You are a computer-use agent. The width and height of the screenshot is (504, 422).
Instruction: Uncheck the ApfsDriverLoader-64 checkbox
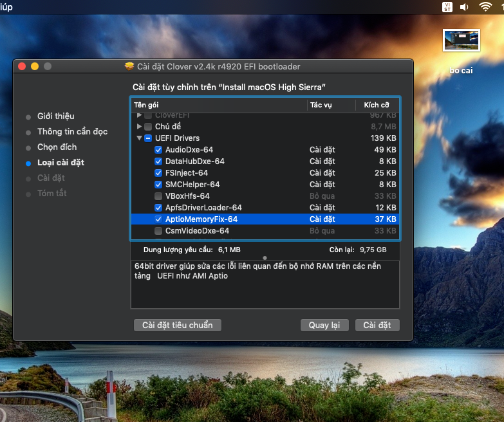coord(158,208)
